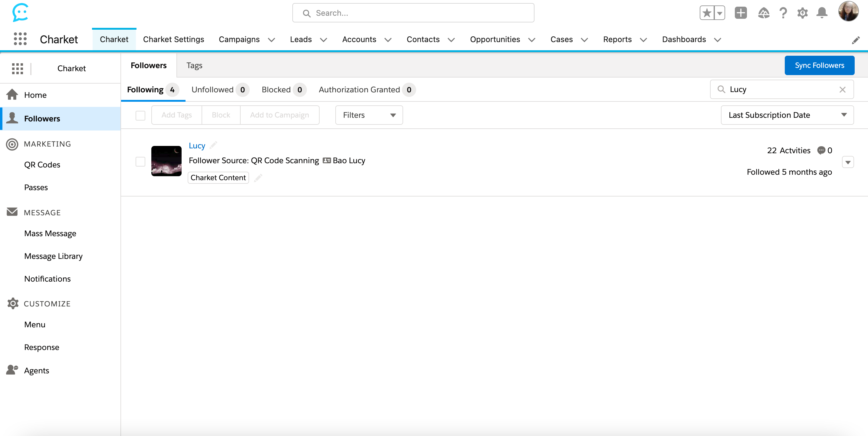Image resolution: width=868 pixels, height=436 pixels.
Task: Click the Lucy follower avatar thumbnail
Action: coord(166,161)
